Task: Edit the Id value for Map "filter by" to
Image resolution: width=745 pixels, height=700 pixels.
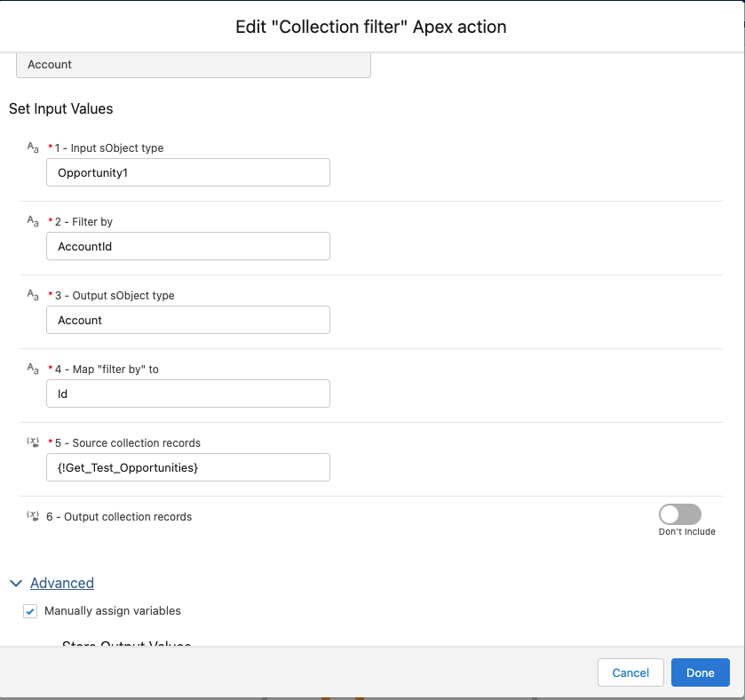Action: click(187, 394)
